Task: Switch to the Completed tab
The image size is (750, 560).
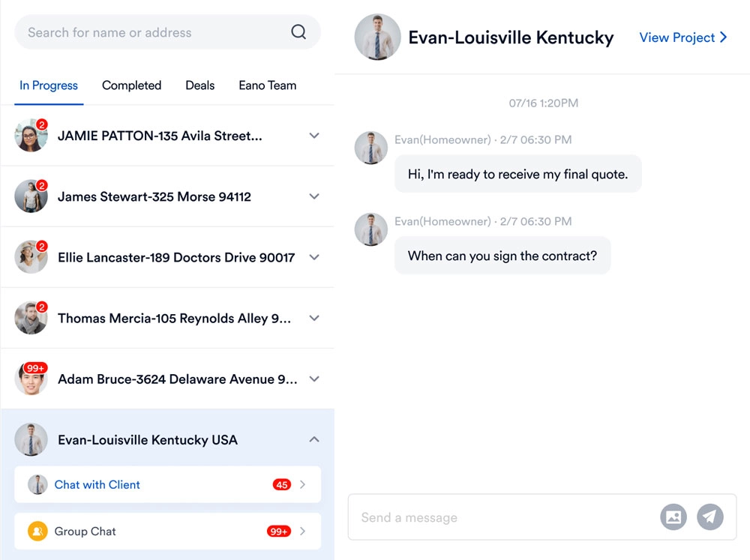Action: click(131, 85)
